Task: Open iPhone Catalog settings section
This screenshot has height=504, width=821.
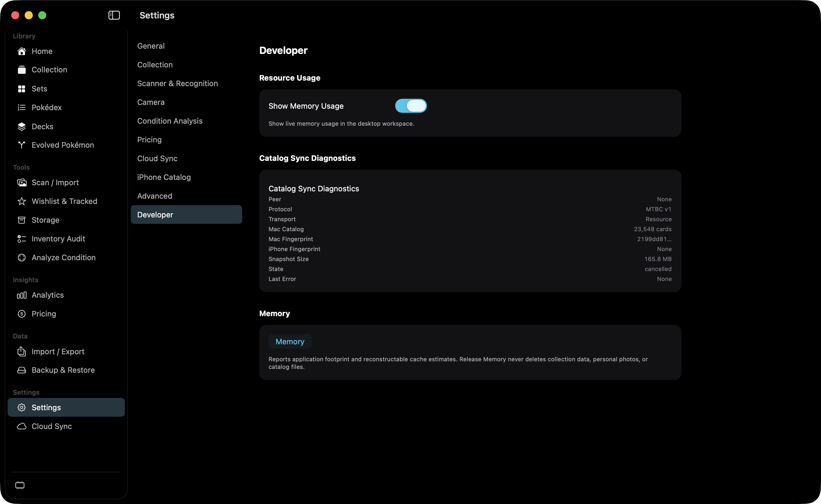Action: [x=186, y=177]
